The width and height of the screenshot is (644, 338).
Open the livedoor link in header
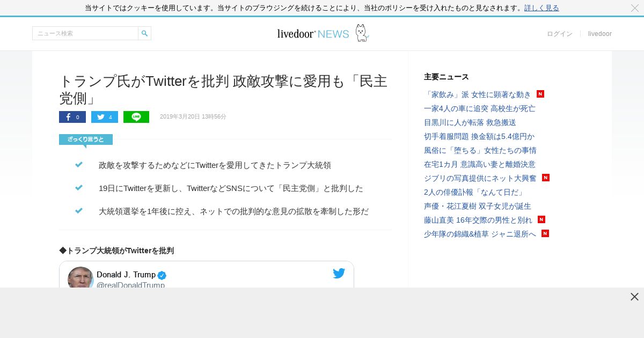[600, 34]
